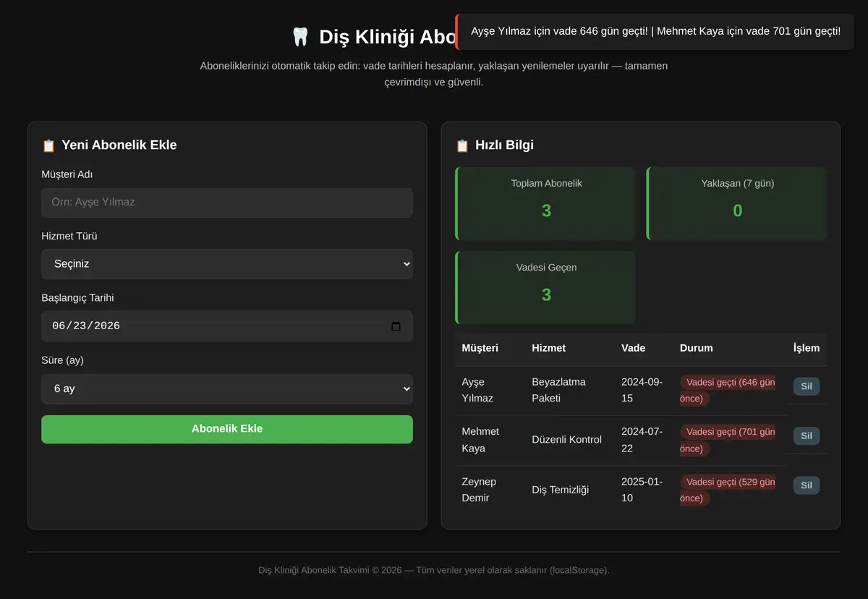Click the 'Vadesi geçti (529 gün önce)' badge

pos(728,490)
